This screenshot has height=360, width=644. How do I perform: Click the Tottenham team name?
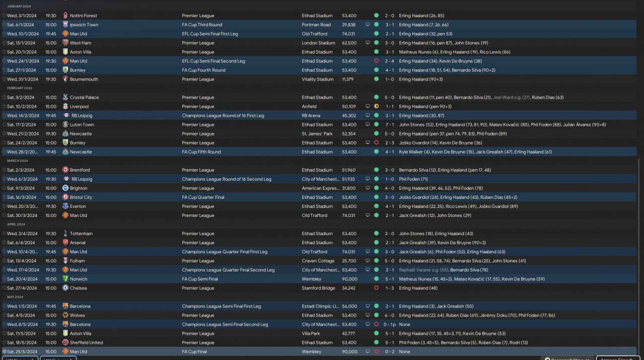coord(80,234)
